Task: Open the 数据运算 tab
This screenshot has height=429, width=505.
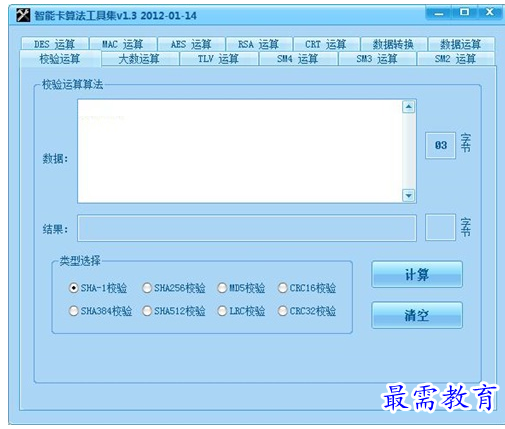Action: (x=461, y=44)
